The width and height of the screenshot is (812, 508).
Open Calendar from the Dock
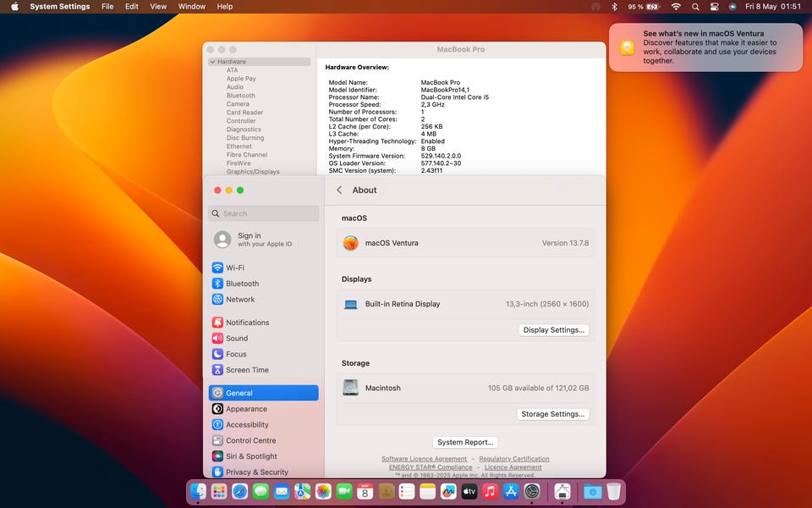pos(365,491)
